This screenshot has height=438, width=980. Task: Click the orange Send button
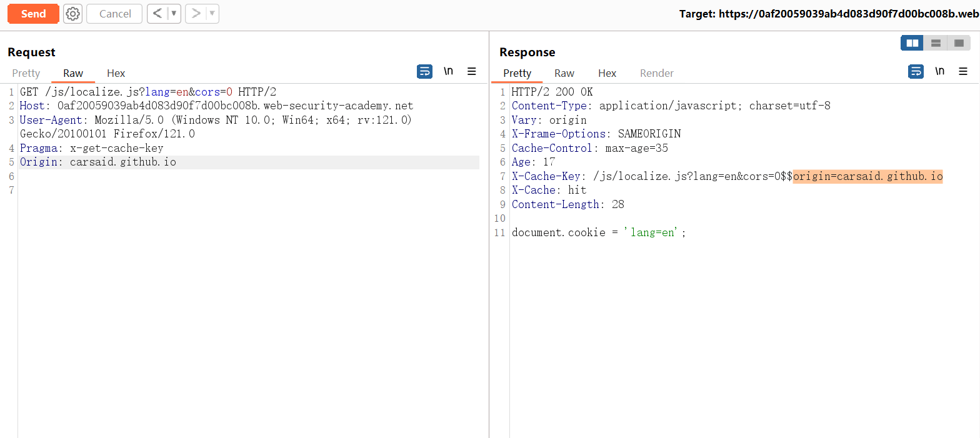[x=33, y=14]
